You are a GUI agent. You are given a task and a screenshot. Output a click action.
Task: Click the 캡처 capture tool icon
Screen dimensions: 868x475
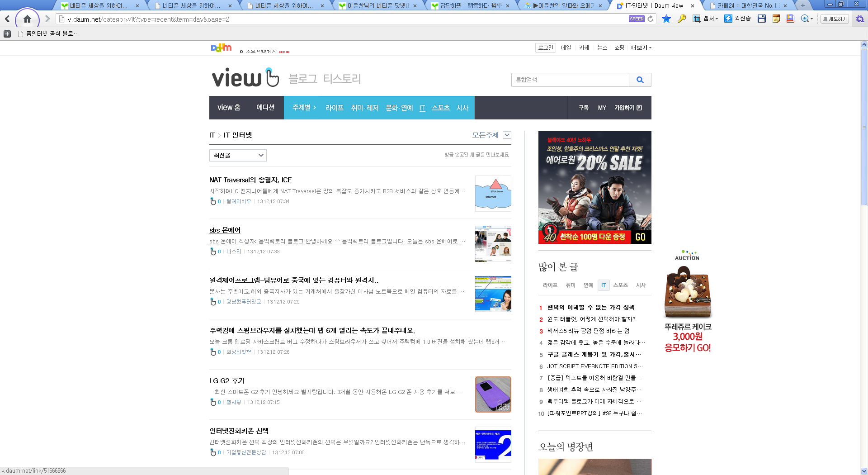click(x=697, y=19)
